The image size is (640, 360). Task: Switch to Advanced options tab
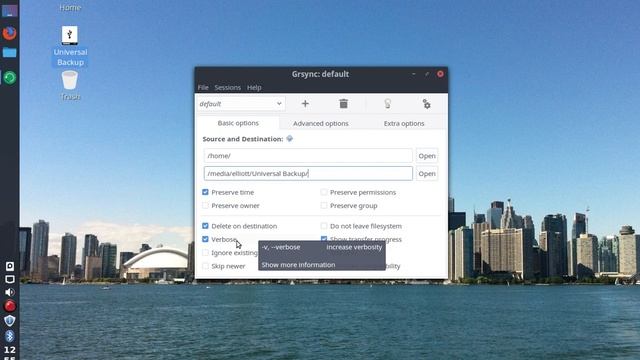click(320, 123)
